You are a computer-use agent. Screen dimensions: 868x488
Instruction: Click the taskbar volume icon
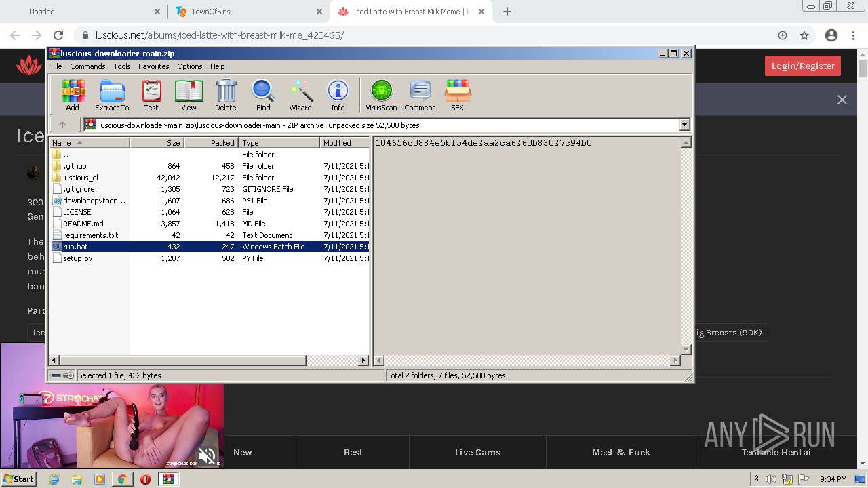[x=771, y=479]
